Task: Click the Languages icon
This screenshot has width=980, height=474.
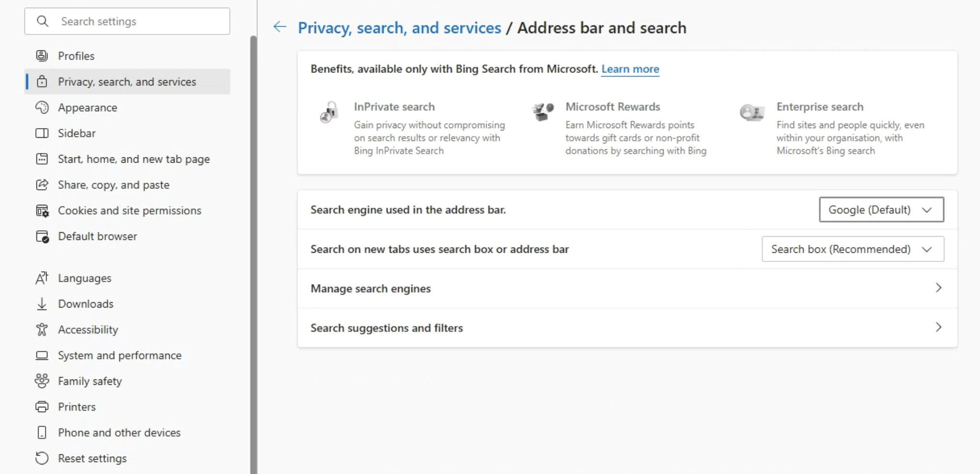Action: click(42, 278)
